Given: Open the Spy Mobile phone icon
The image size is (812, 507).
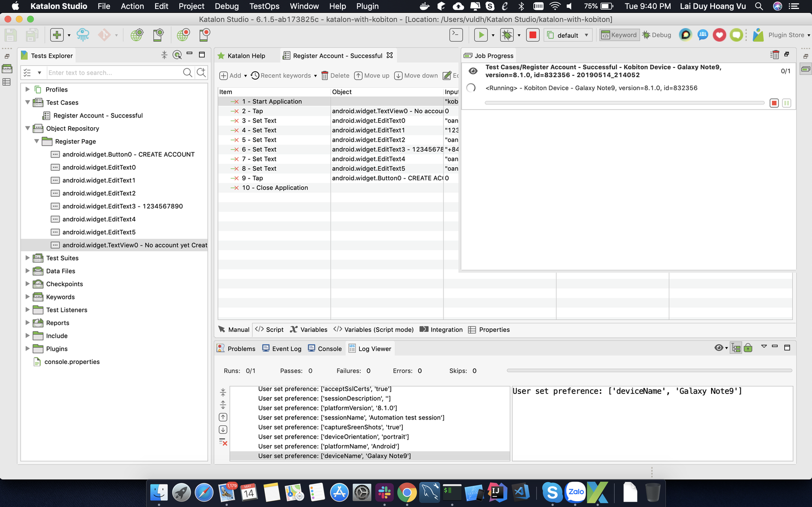Looking at the screenshot, I should point(158,35).
